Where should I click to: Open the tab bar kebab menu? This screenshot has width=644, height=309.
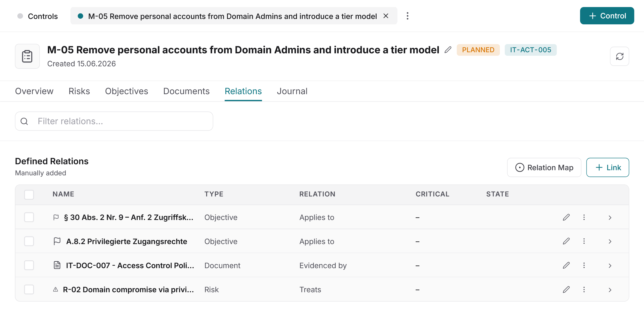407,16
